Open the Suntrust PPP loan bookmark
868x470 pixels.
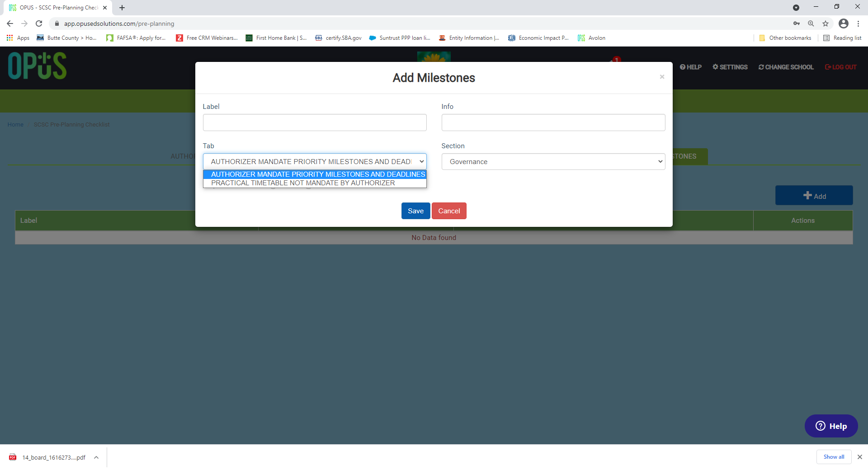tap(400, 38)
